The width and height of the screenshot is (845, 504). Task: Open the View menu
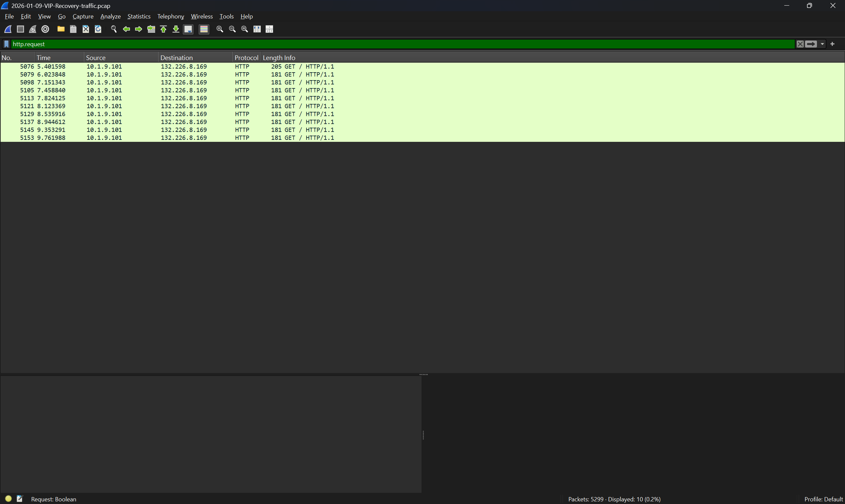point(44,16)
